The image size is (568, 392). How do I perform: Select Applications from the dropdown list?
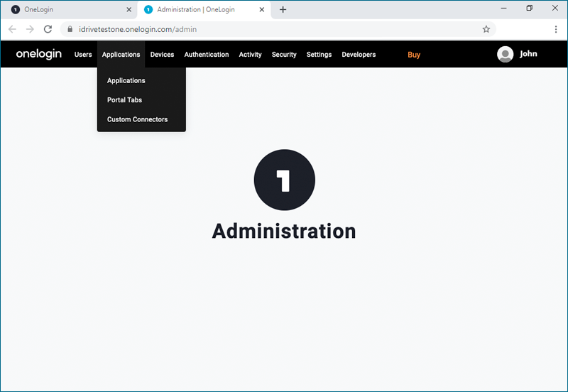[x=126, y=81]
